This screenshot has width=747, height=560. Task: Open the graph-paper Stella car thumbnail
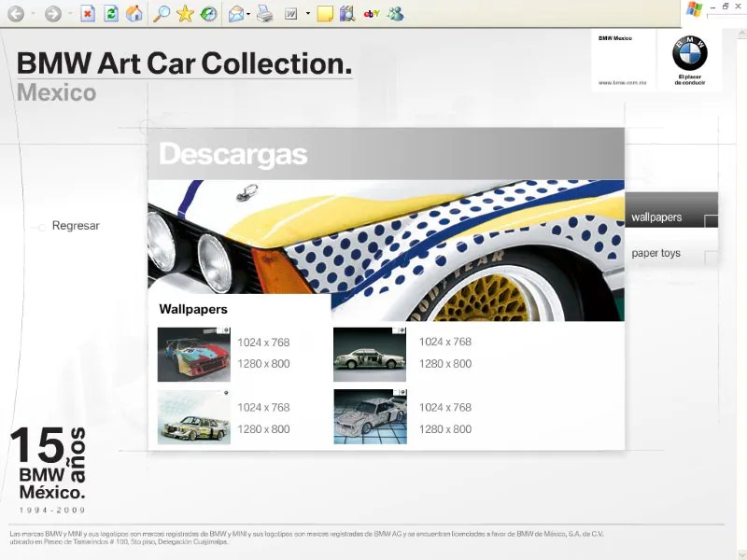(370, 416)
